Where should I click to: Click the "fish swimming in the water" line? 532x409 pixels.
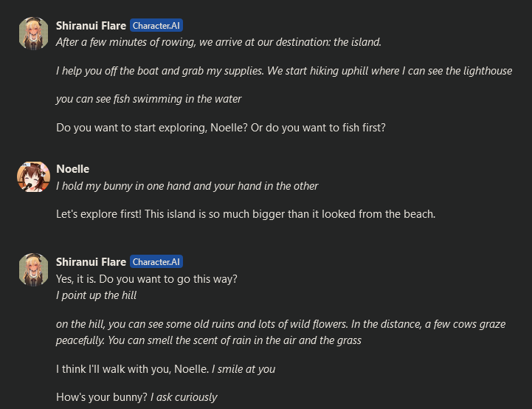click(148, 99)
